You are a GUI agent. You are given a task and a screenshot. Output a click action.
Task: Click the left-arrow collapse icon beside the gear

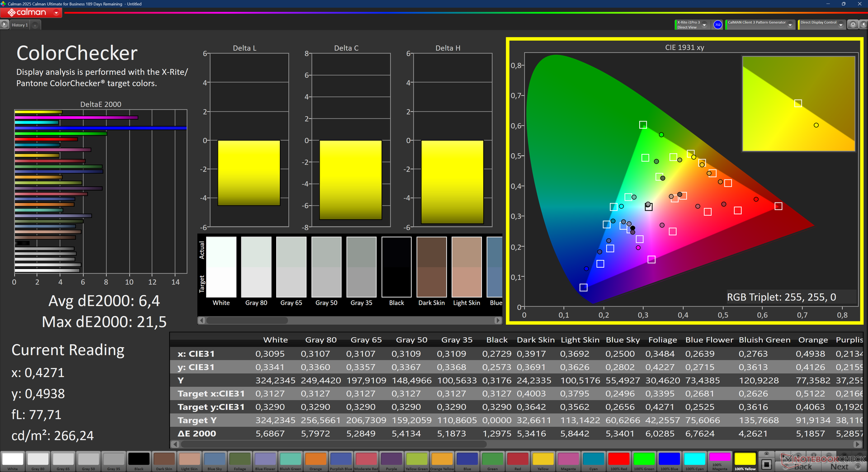[863, 24]
